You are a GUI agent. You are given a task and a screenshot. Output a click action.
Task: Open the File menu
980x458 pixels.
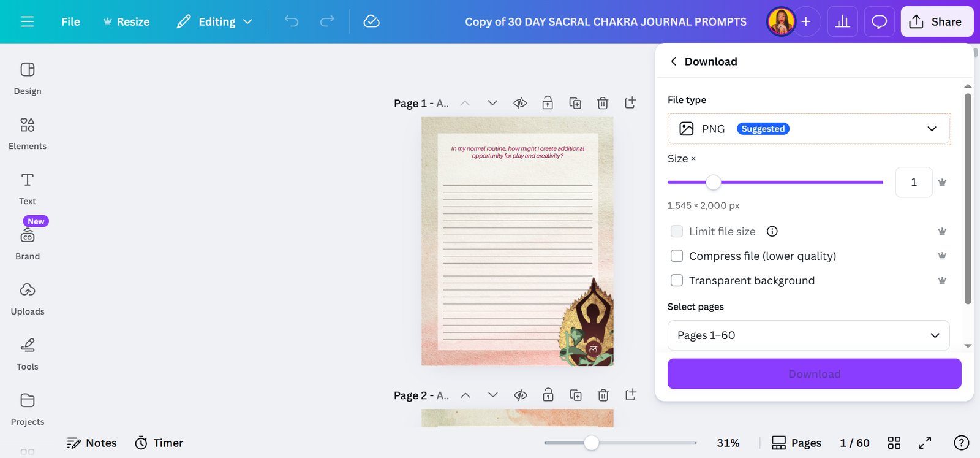(x=70, y=22)
